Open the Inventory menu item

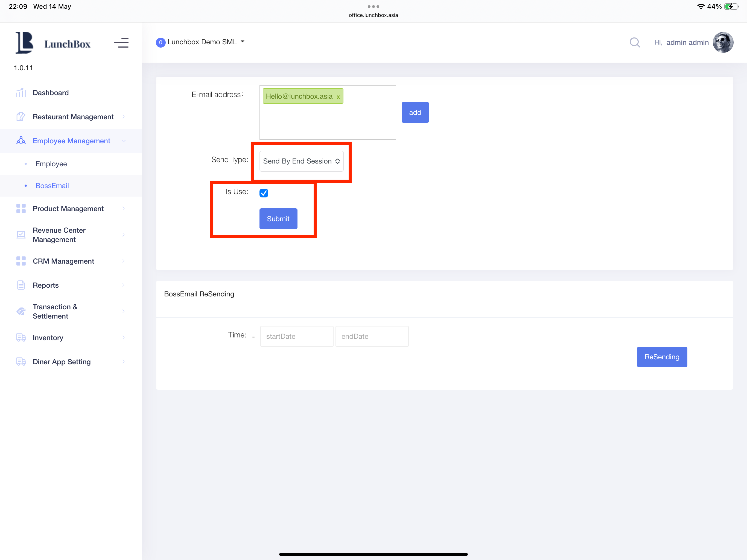(x=71, y=338)
